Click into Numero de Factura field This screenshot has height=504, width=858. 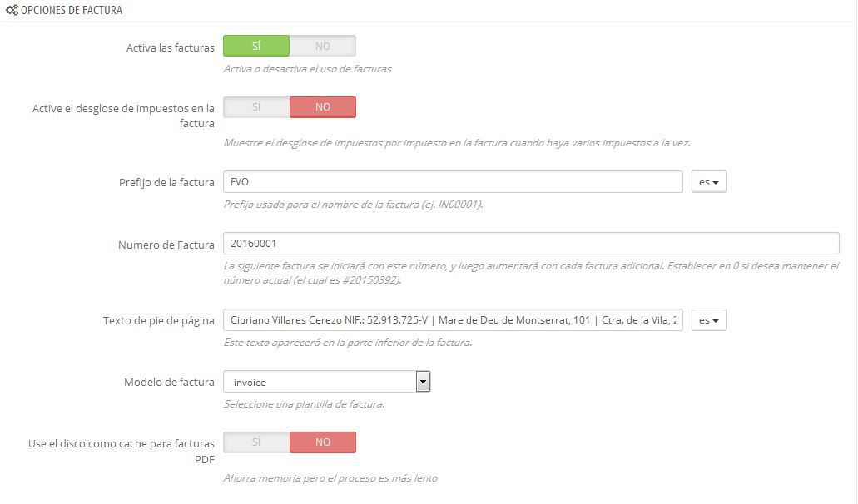tap(531, 243)
